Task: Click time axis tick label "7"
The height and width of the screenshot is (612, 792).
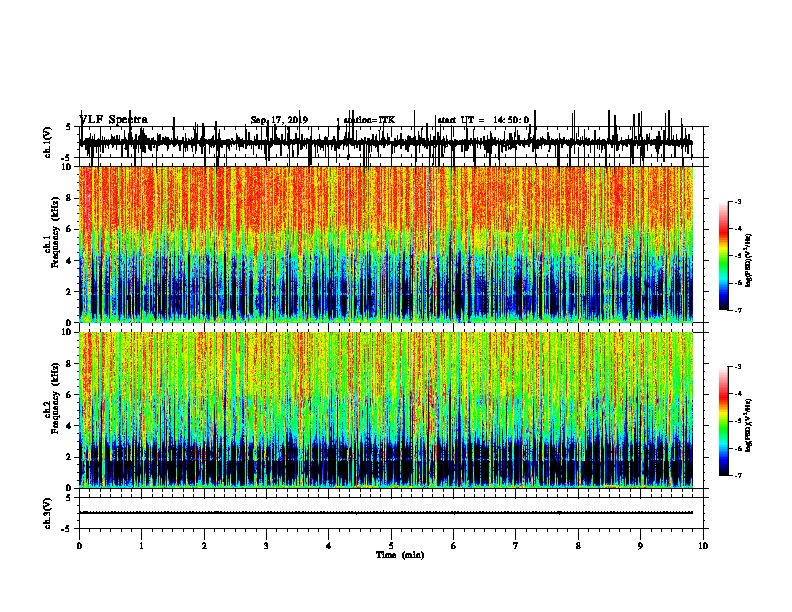Action: (516, 546)
